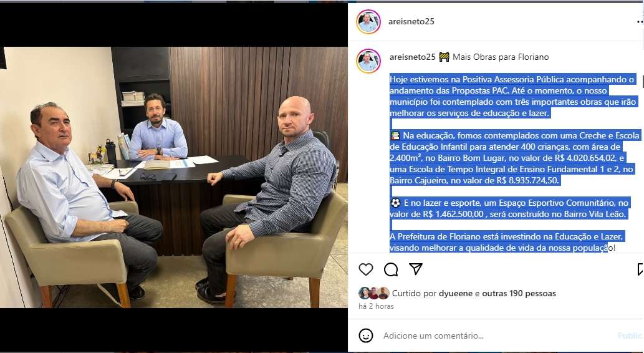Click the caption panel scrollbar
The width and height of the screenshot is (644, 353).
tap(642, 81)
